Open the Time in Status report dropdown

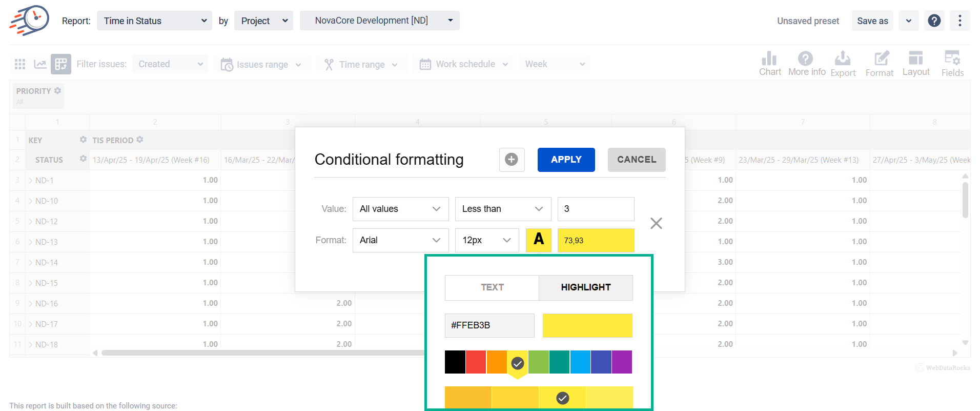tap(154, 21)
